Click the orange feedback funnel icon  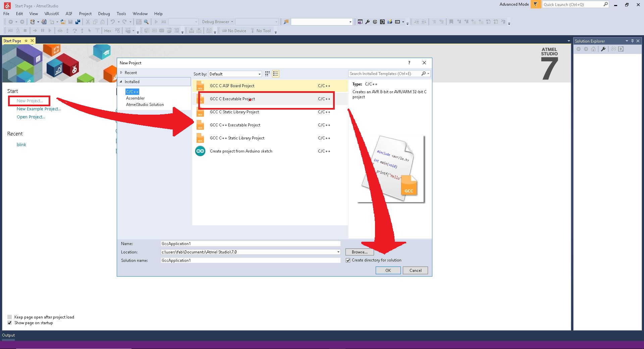(x=536, y=4)
